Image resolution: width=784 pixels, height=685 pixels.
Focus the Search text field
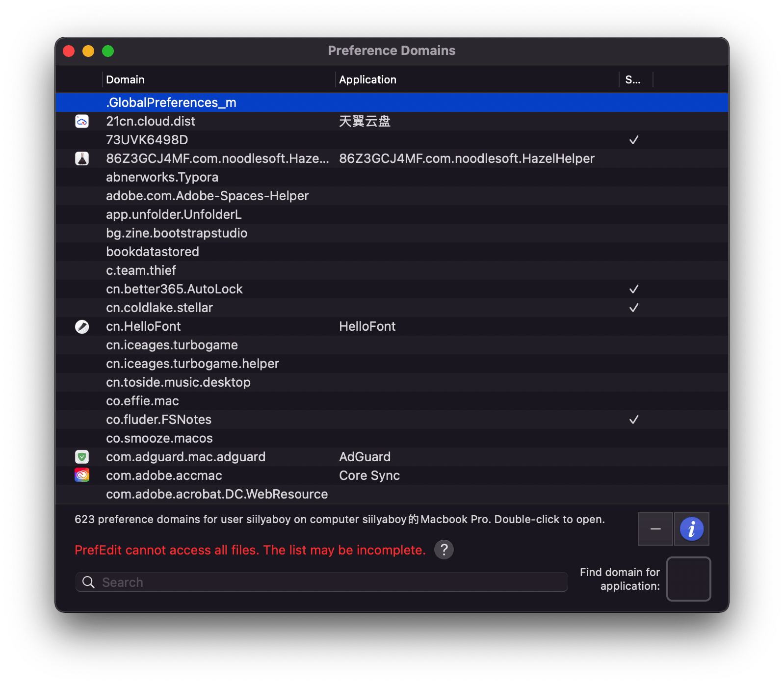point(322,582)
